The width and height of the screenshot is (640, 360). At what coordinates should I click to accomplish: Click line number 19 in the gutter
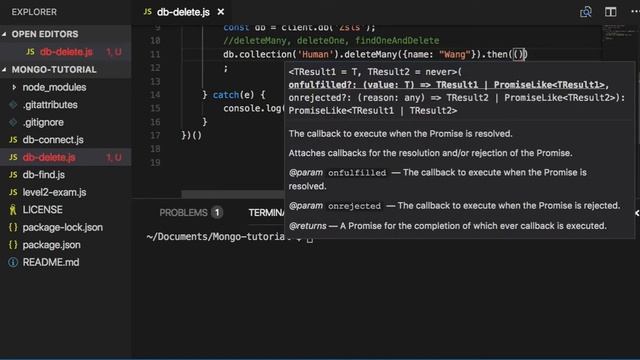tap(155, 163)
